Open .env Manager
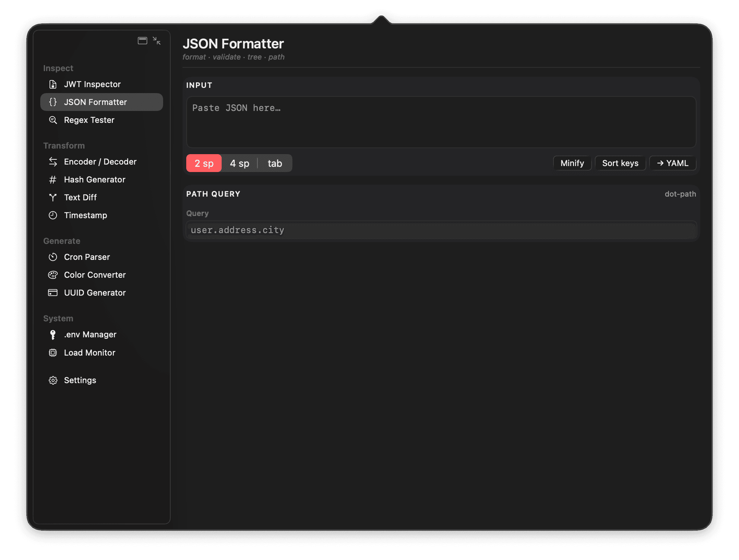 coord(102,334)
